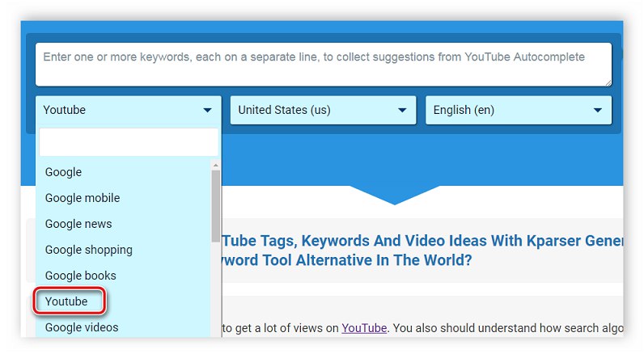Click the Youtube dropdown arrow icon
Image resolution: width=644 pixels, height=358 pixels.
point(207,111)
